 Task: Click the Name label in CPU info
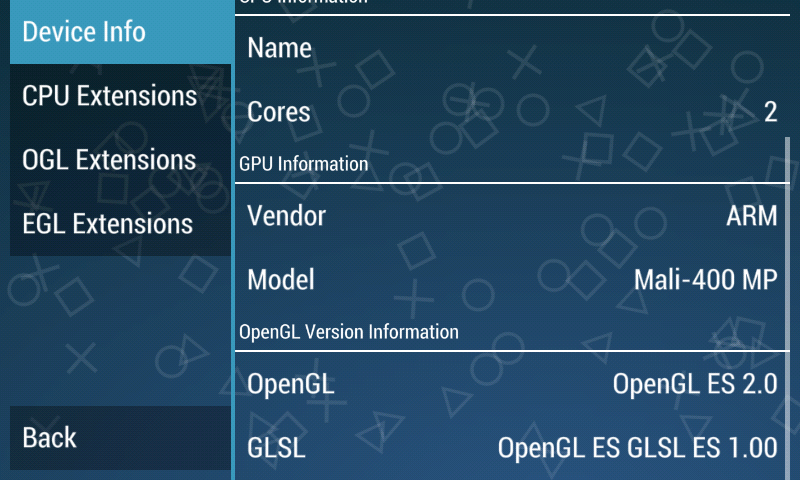[280, 48]
